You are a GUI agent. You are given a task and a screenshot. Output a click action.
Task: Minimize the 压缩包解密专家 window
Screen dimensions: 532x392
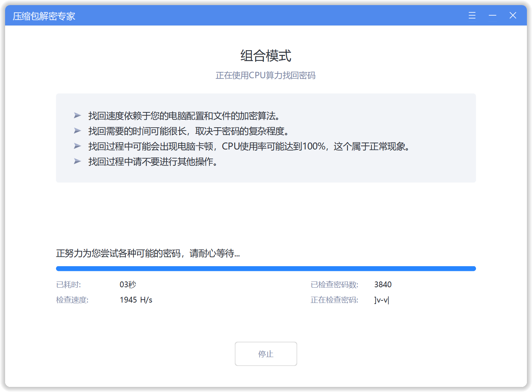492,15
